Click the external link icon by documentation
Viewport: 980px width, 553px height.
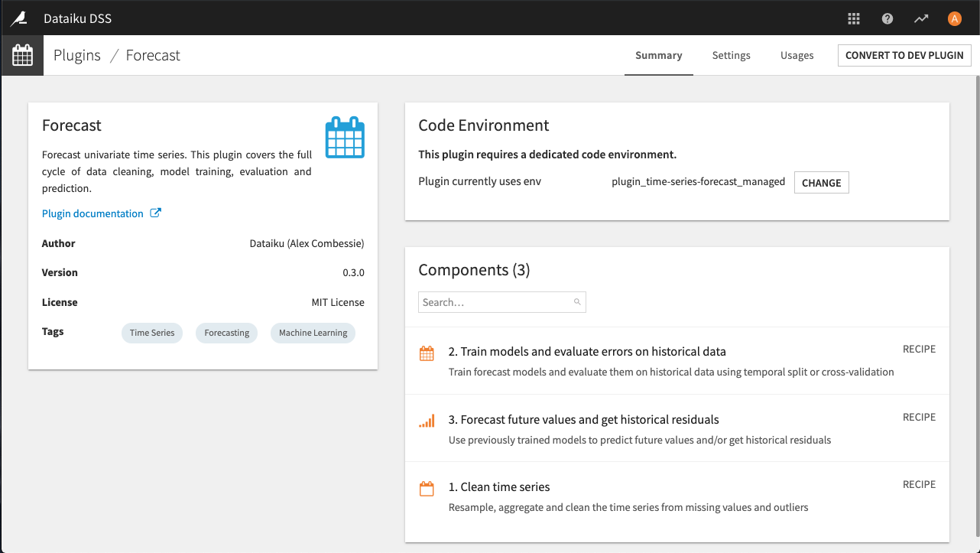(155, 213)
